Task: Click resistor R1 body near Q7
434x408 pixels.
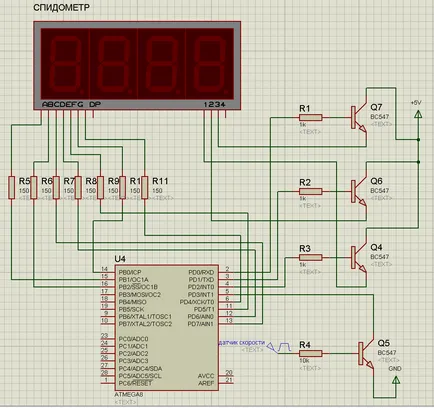Action: tap(310, 117)
